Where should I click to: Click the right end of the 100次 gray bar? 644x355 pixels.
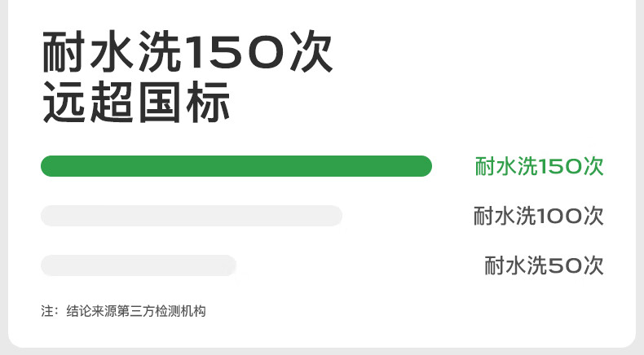tap(333, 216)
